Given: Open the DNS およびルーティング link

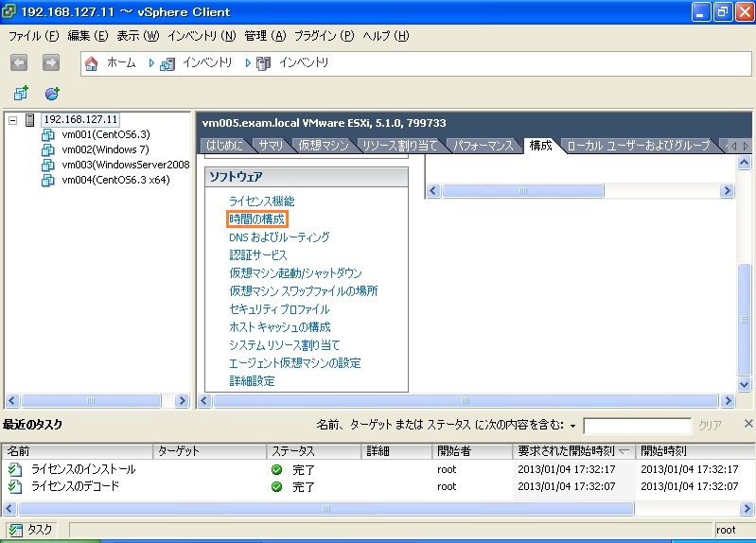Looking at the screenshot, I should (x=279, y=237).
